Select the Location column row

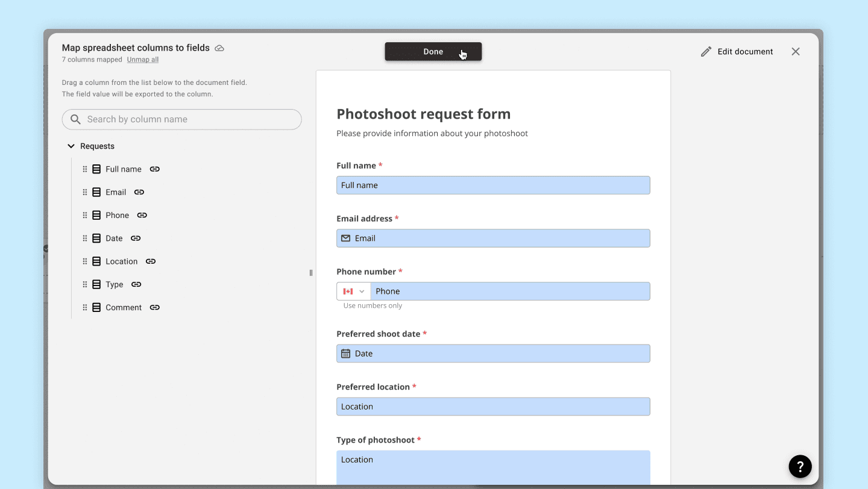pos(119,261)
